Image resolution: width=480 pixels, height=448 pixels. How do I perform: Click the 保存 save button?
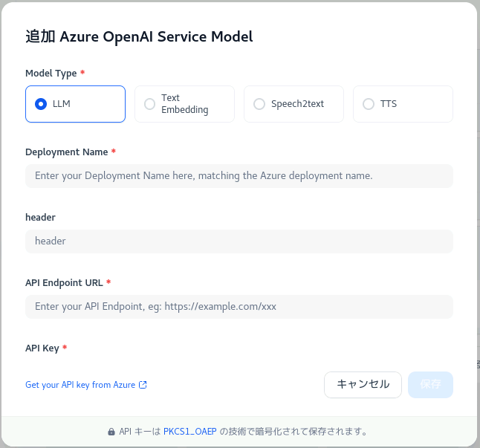click(430, 385)
